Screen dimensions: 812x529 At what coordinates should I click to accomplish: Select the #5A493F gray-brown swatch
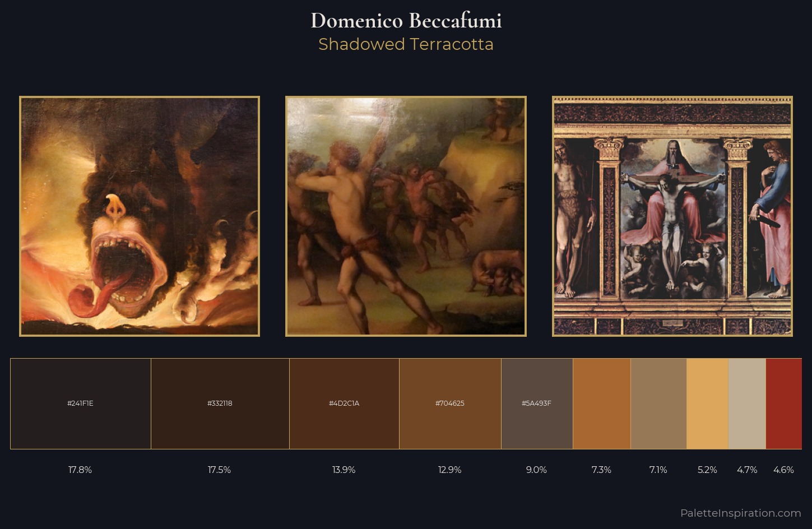[x=537, y=403]
